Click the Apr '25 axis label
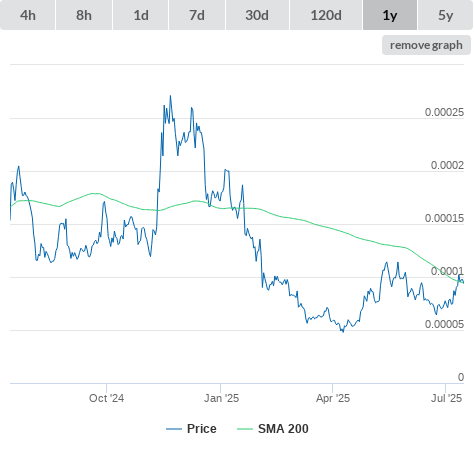The width and height of the screenshot is (474, 455). click(333, 398)
